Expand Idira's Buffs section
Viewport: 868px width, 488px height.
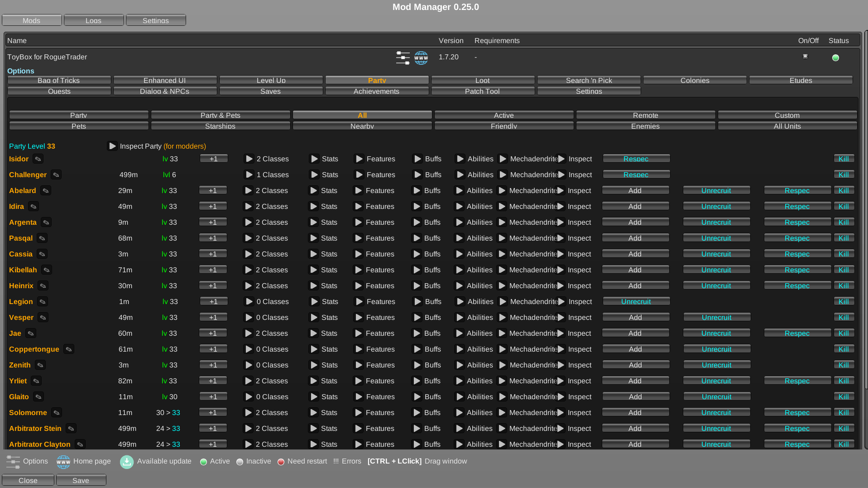pyautogui.click(x=417, y=207)
